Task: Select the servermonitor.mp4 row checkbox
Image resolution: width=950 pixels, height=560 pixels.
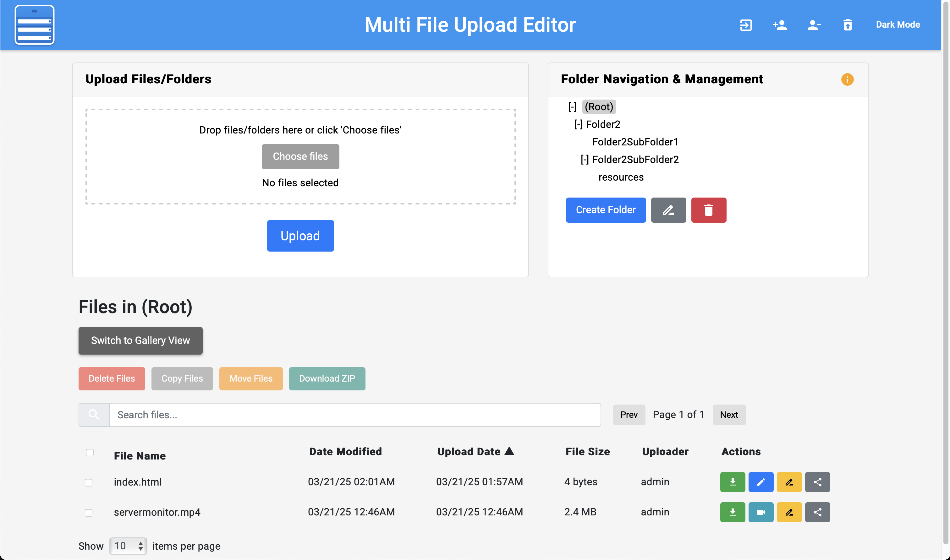Action: point(89,513)
